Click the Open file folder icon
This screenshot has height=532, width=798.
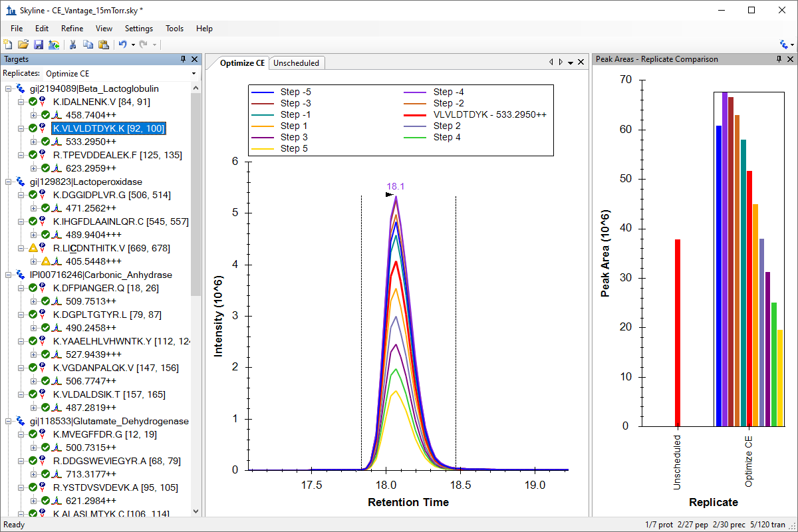point(23,45)
